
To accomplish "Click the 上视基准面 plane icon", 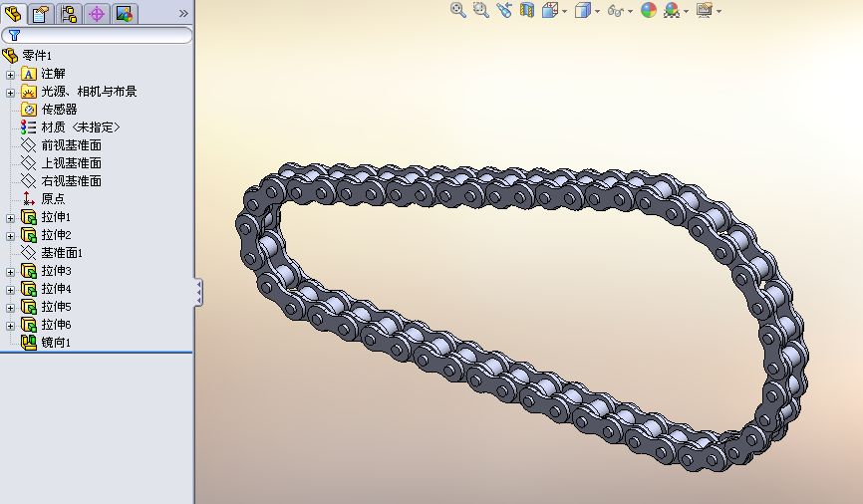I will coord(29,163).
